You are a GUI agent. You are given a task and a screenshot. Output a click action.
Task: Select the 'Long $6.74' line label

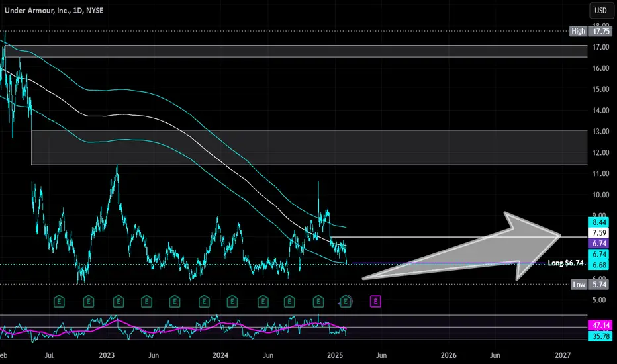(x=565, y=263)
